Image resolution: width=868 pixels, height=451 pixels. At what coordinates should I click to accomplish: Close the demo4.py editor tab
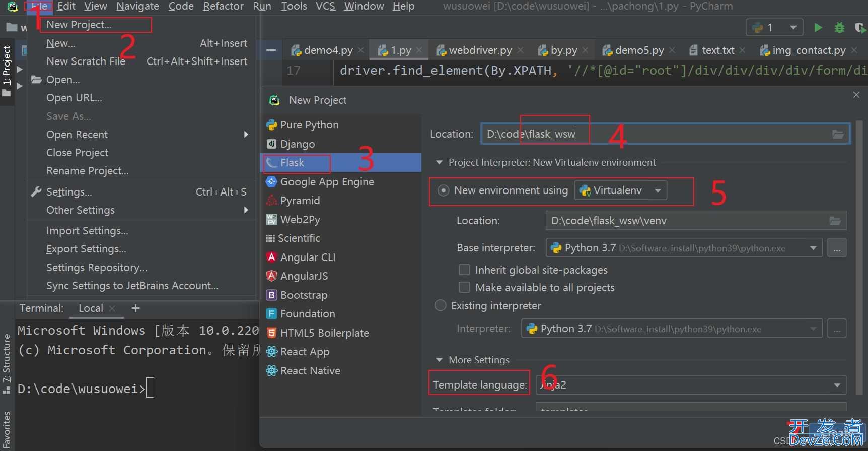pyautogui.click(x=360, y=50)
